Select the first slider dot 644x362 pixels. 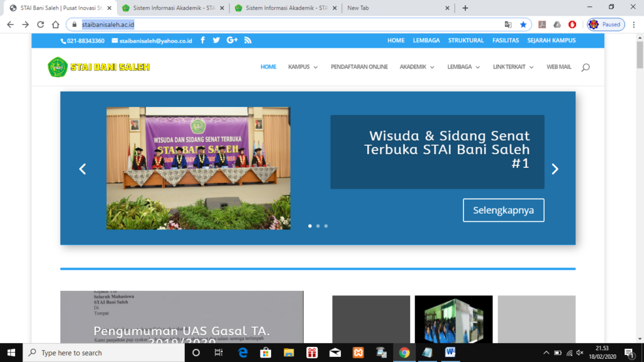(x=310, y=226)
